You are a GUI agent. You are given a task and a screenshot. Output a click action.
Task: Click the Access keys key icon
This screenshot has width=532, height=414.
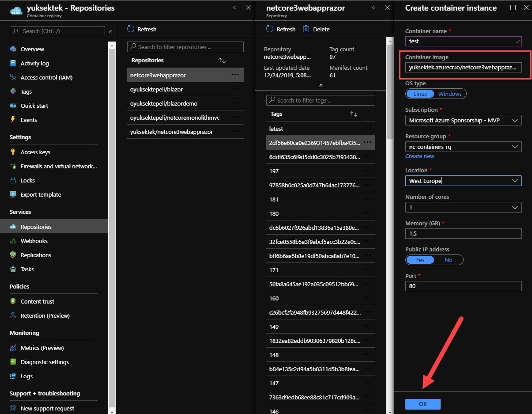13,152
